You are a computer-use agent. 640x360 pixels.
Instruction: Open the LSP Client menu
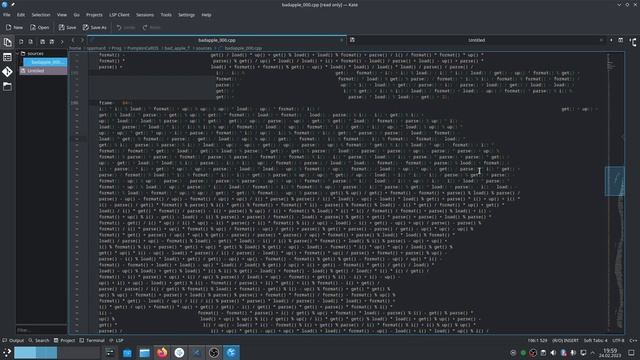click(x=119, y=15)
